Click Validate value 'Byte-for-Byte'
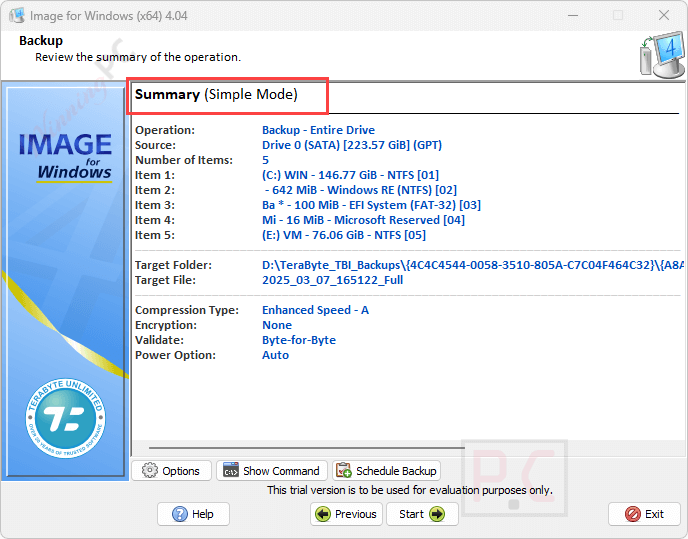Image resolution: width=688 pixels, height=539 pixels. 299,340
